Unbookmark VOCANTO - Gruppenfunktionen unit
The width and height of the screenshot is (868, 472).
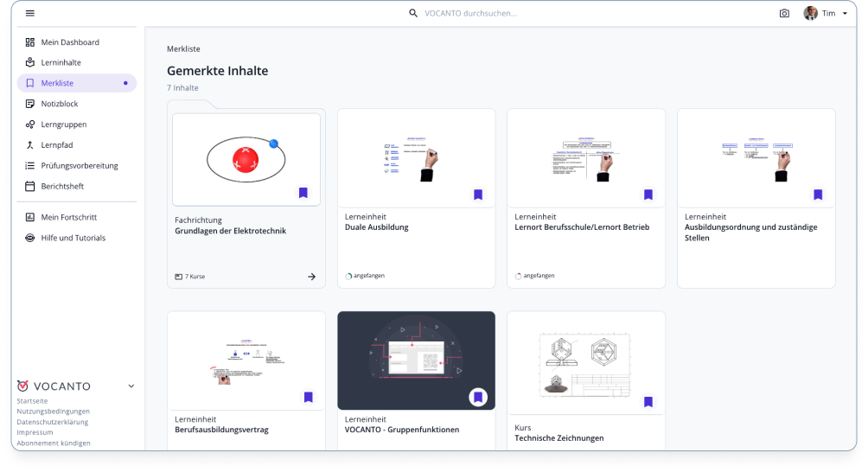(478, 397)
